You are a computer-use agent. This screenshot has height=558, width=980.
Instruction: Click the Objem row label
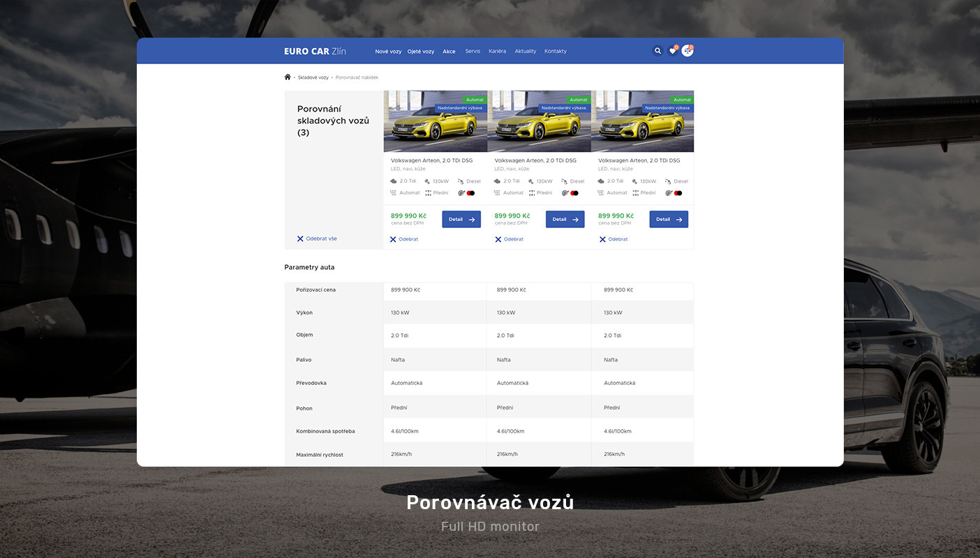[304, 335]
